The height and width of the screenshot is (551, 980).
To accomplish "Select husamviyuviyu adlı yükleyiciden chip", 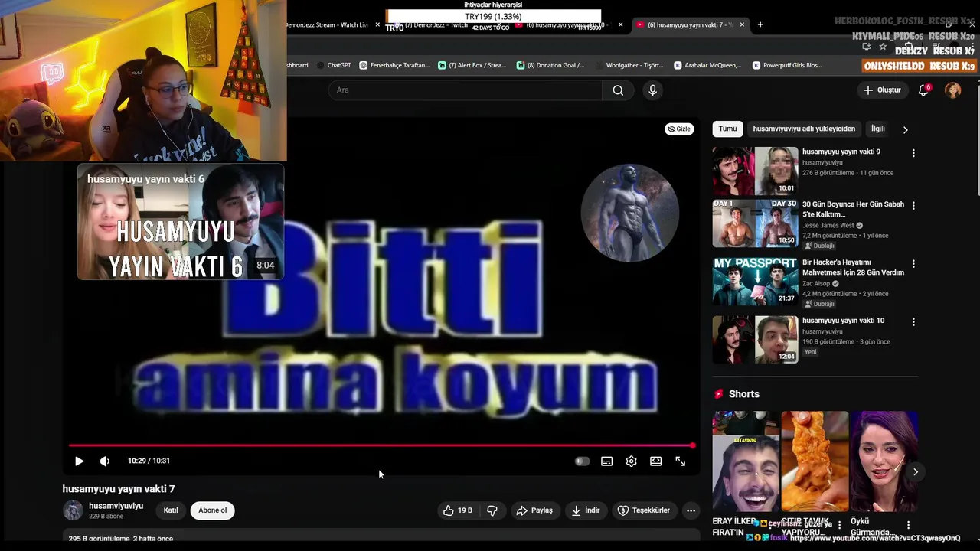I will tap(804, 129).
